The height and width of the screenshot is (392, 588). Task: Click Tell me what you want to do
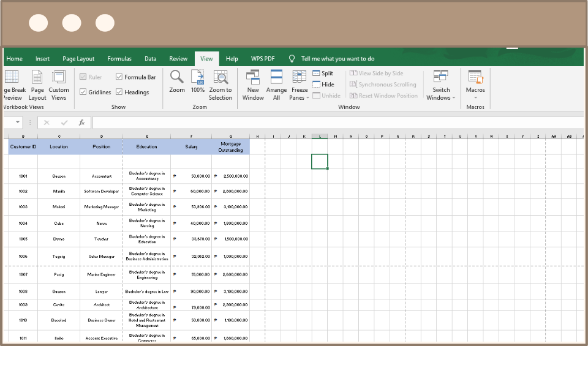click(337, 59)
